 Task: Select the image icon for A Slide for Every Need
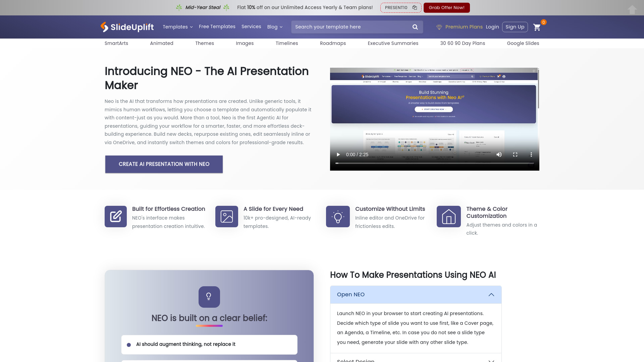point(226,217)
